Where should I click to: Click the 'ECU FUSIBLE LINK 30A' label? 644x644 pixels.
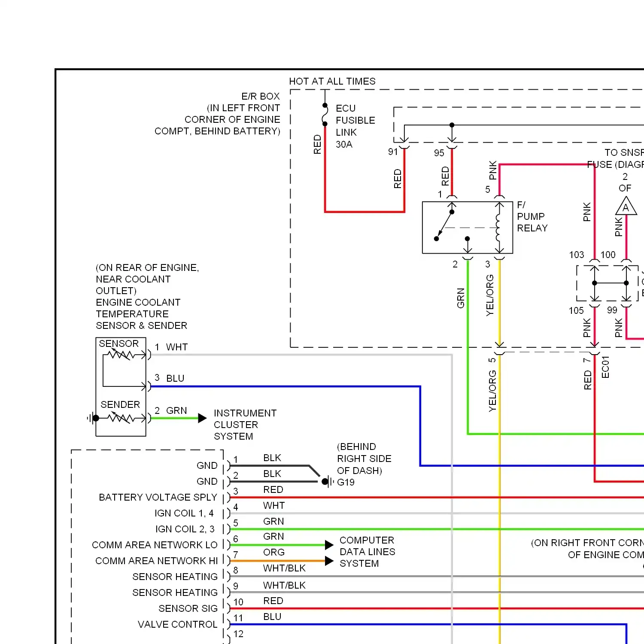coord(355,126)
